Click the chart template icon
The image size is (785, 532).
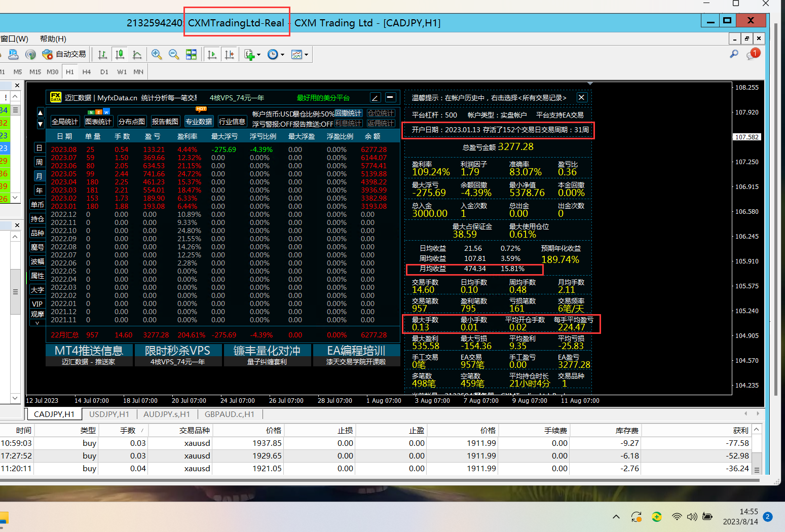(297, 54)
